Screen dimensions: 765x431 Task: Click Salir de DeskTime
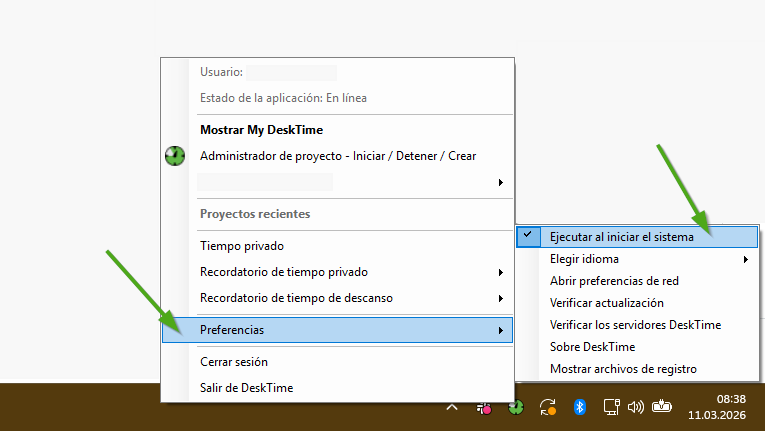246,387
